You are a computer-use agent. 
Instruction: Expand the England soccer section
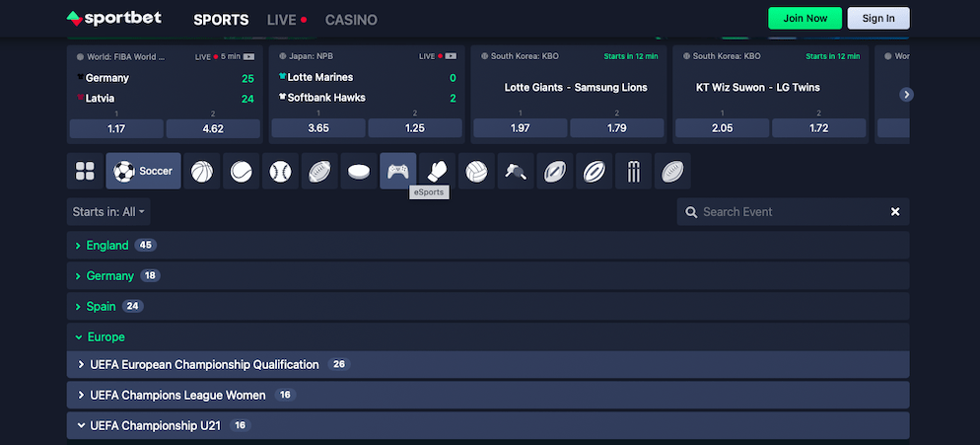[488, 246]
